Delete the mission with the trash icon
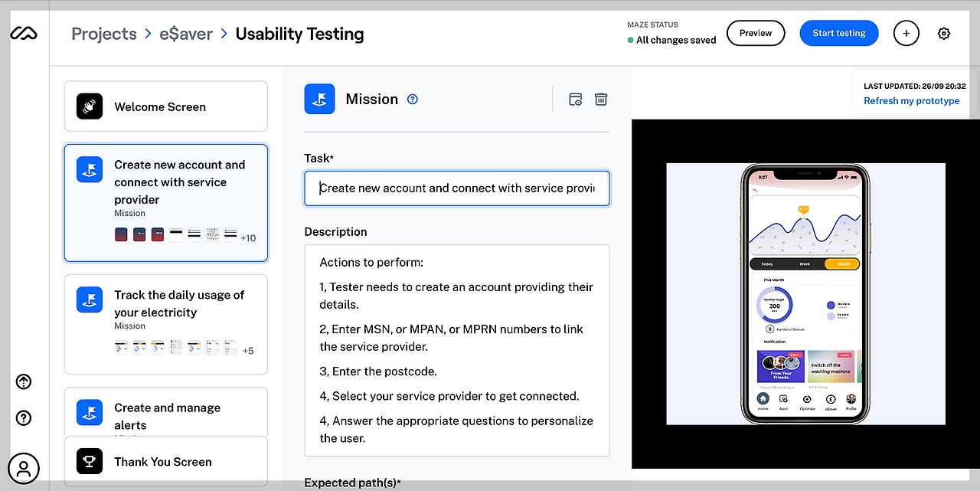The height and width of the screenshot is (491, 980). click(x=601, y=99)
